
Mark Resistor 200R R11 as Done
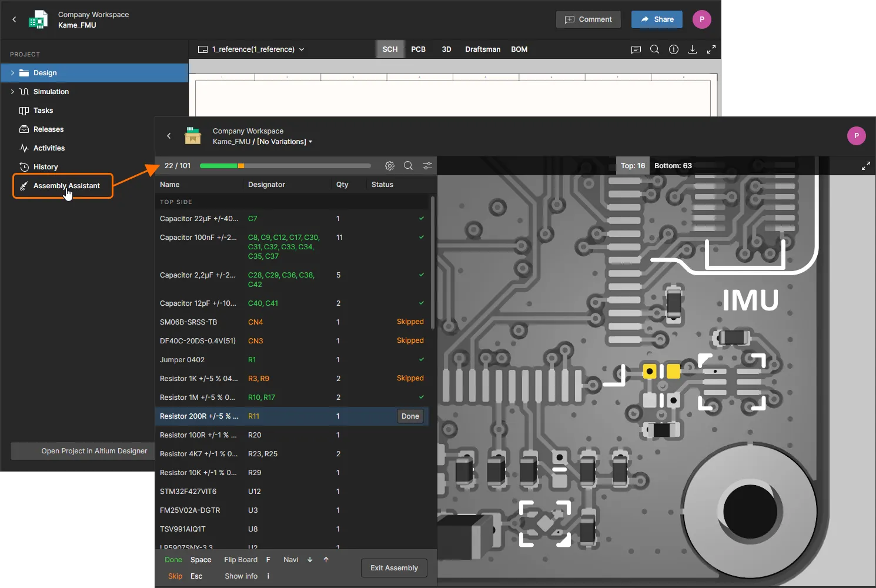point(410,416)
